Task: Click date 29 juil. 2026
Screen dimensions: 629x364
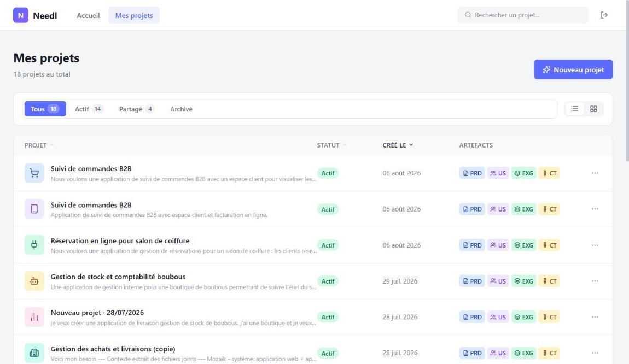Action: [x=400, y=281]
